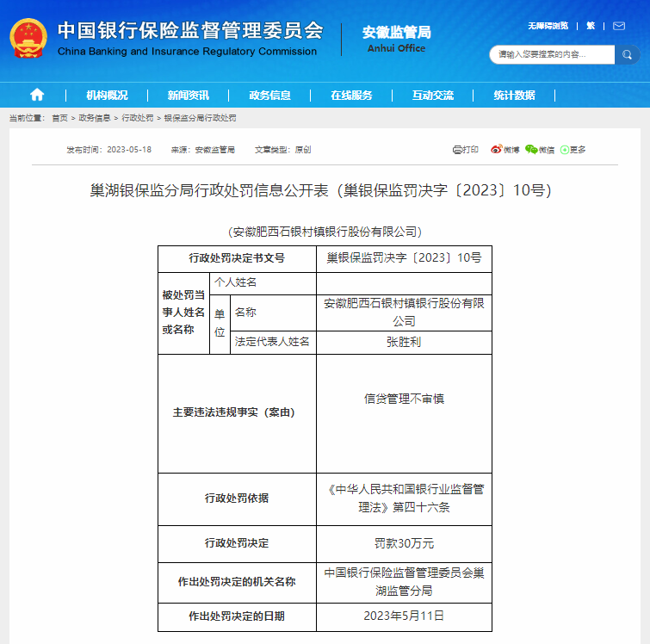The image size is (650, 644).
Task: Select the 名称 label cell
Action: click(273, 313)
